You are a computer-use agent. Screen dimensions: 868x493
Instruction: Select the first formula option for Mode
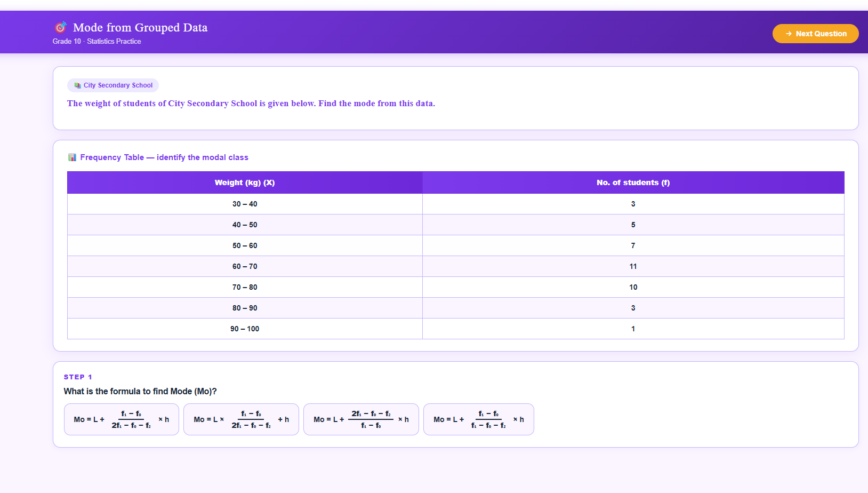click(x=122, y=419)
